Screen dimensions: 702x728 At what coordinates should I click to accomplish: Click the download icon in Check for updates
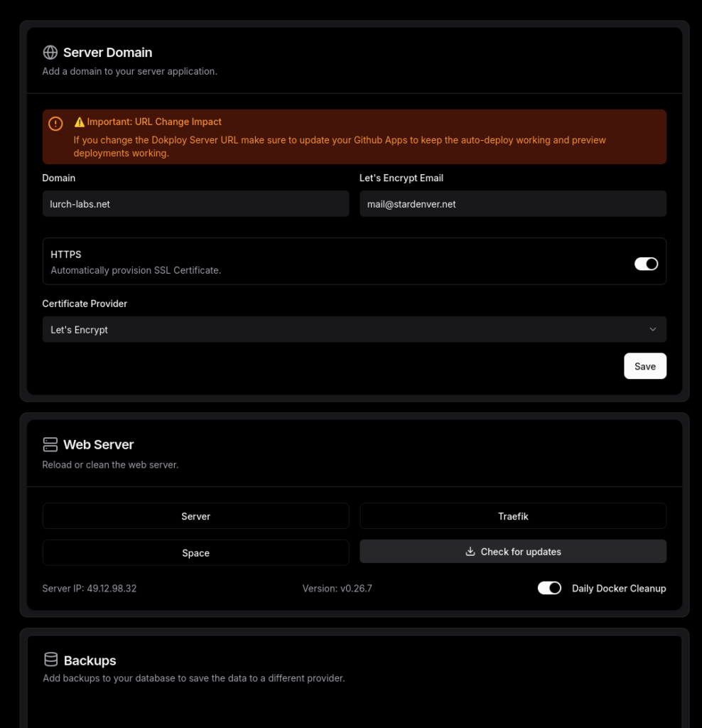pos(470,552)
